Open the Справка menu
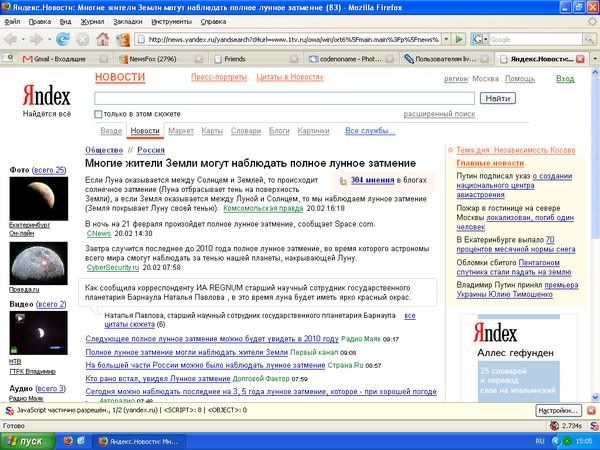600x450 pixels. tap(213, 22)
